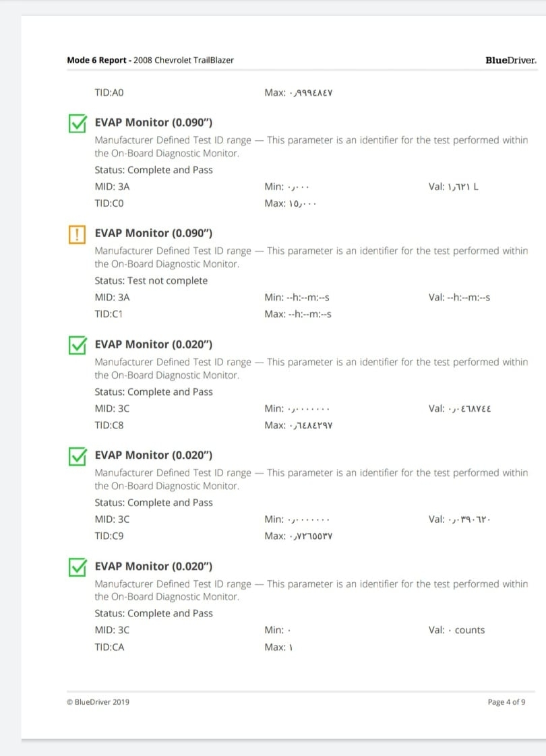The width and height of the screenshot is (546, 756).
Task: Click the green checkmark beside the TID:C9 EVAP Monitor
Action: (x=78, y=456)
